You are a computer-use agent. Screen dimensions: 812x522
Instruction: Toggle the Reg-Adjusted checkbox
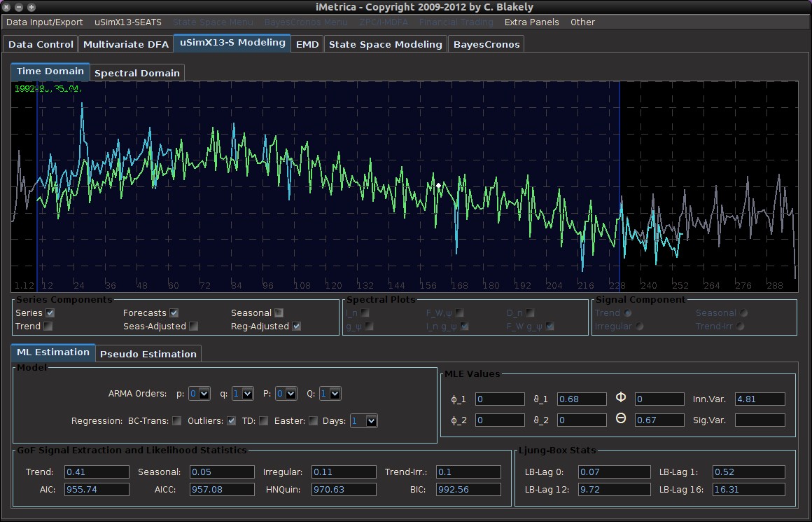pos(297,326)
